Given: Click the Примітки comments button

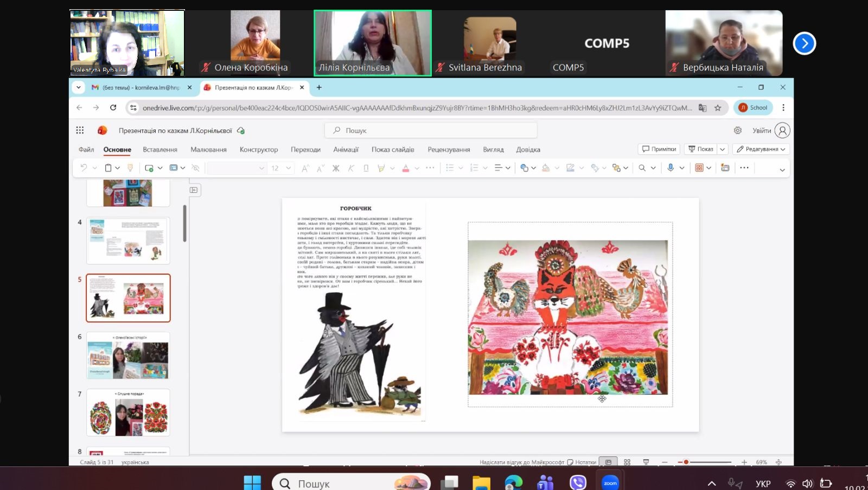Looking at the screenshot, I should 659,149.
